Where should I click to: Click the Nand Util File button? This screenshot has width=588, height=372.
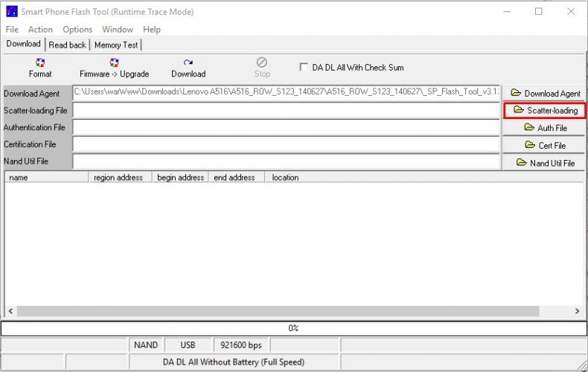(545, 163)
